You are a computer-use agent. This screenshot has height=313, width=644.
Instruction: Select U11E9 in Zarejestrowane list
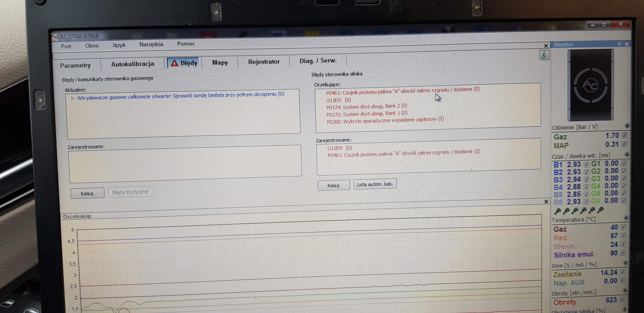point(340,148)
